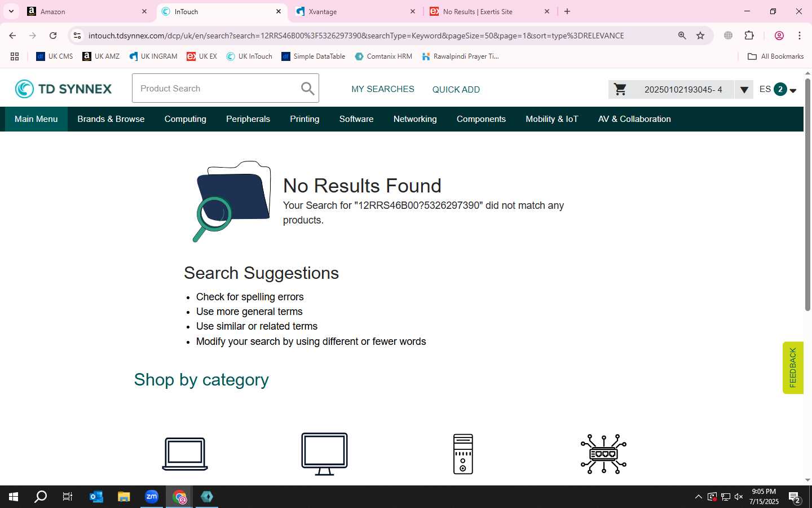
Task: Close the Amazon tab
Action: click(144, 11)
